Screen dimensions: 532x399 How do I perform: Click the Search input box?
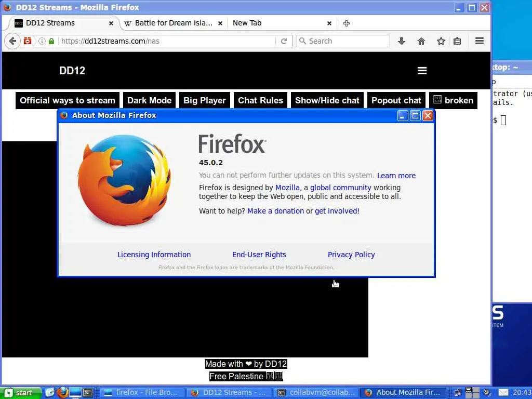(343, 41)
